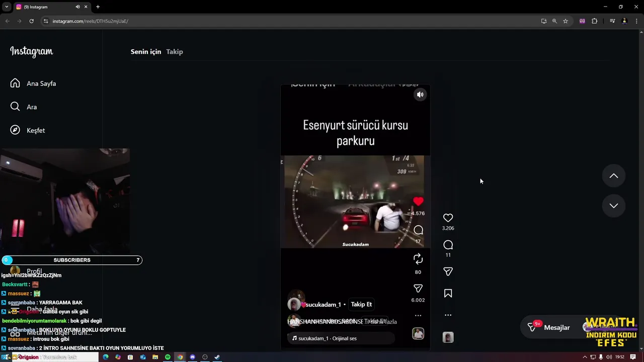Go to previous reel with up chevron
The height and width of the screenshot is (362, 644).
(x=614, y=176)
